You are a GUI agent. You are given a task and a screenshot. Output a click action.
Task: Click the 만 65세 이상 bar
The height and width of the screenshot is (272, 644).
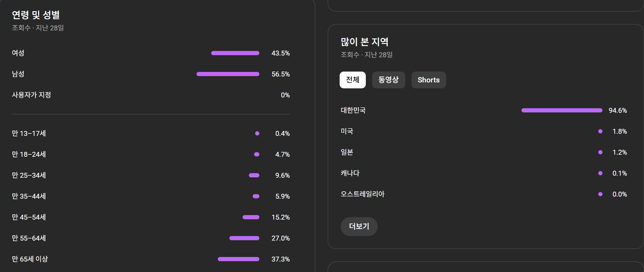coord(238,259)
